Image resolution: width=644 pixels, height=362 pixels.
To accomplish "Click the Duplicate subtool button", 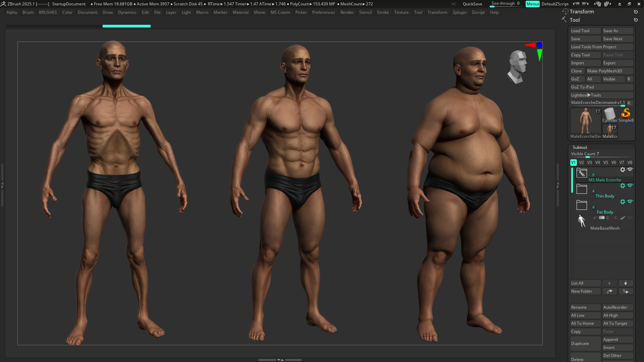I will [x=585, y=344].
